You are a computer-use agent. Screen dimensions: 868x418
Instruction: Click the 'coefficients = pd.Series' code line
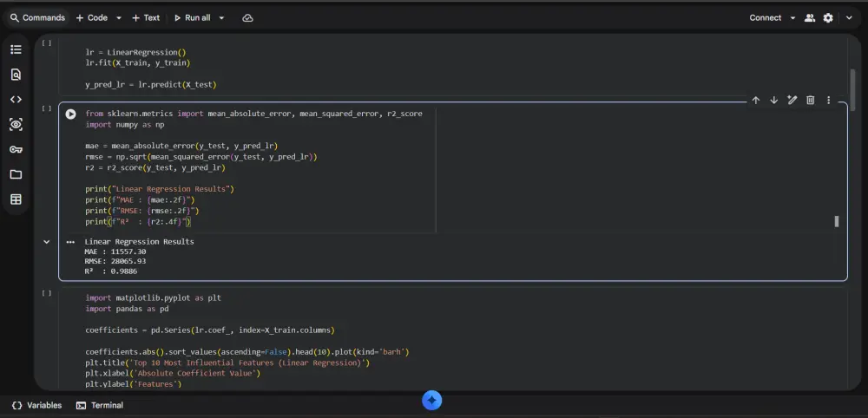tap(210, 330)
